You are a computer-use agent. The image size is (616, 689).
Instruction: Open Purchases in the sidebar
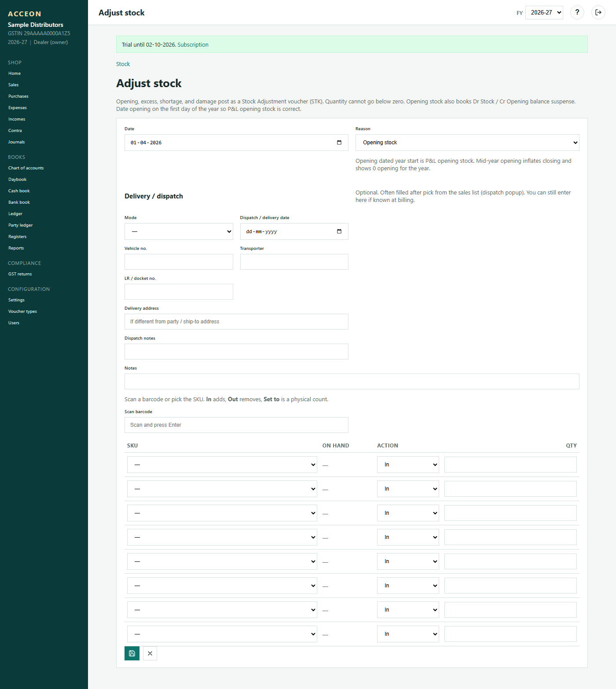[x=18, y=96]
